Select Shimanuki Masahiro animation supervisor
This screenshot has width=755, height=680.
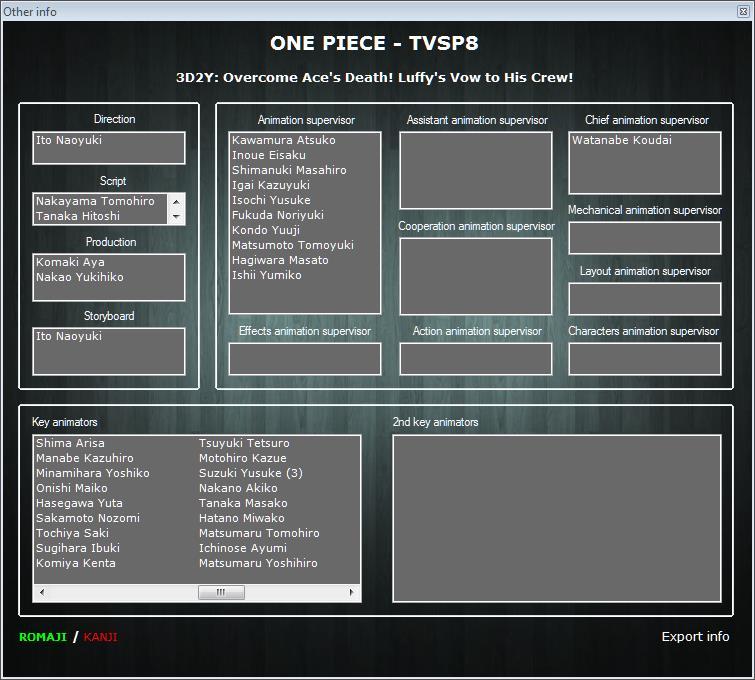[x=289, y=170]
